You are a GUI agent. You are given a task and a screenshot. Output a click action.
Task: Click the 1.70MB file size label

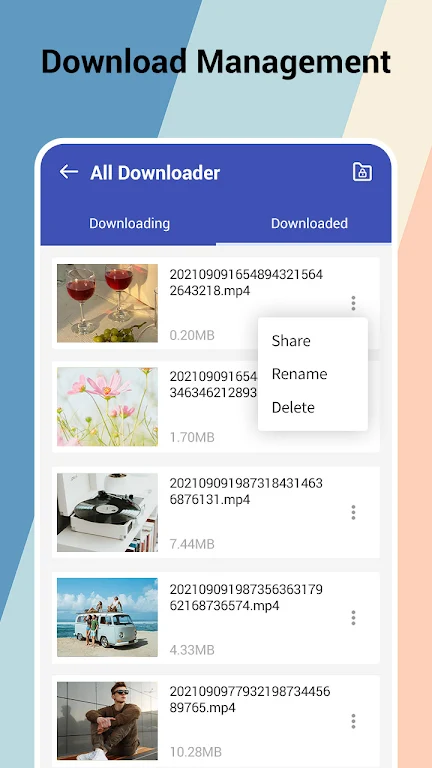tap(192, 437)
